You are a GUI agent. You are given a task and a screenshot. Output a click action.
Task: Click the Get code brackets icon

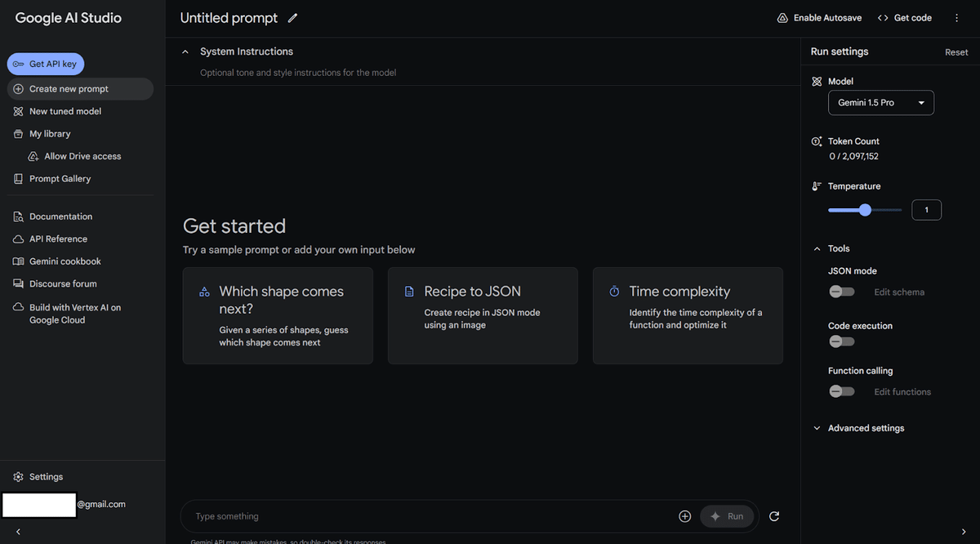coord(883,18)
